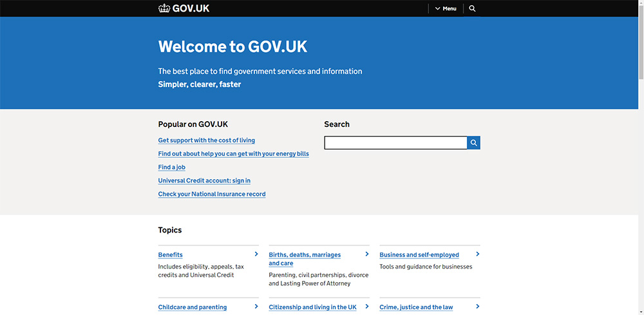Viewport: 644px width, 315px height.
Task: Focus the Search text field
Action: pos(395,142)
